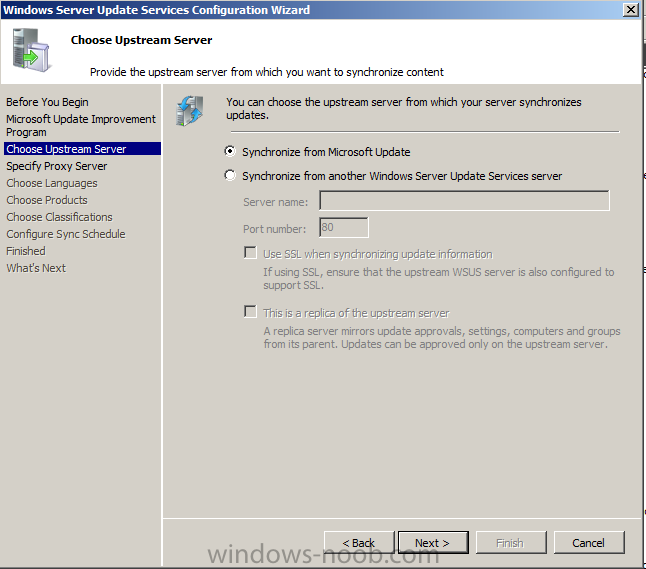Image resolution: width=646 pixels, height=569 pixels.
Task: Click 'You can choose the upstream server' text
Action: [x=404, y=108]
